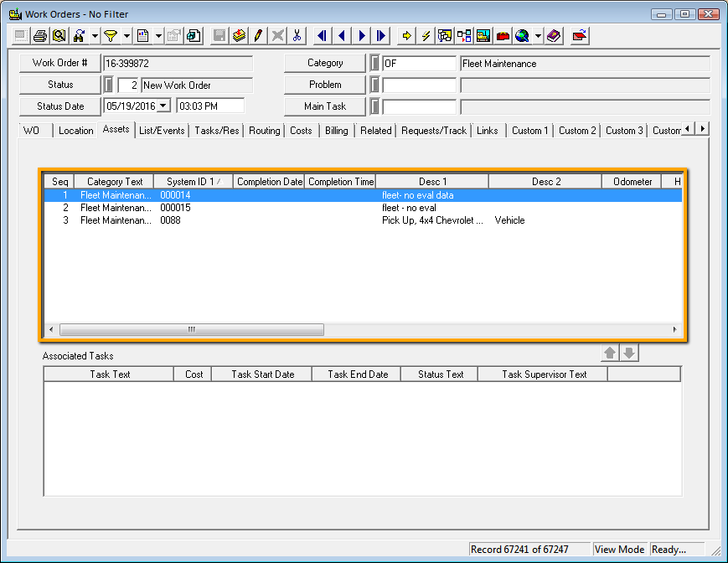Click the Main Task label button

(325, 106)
